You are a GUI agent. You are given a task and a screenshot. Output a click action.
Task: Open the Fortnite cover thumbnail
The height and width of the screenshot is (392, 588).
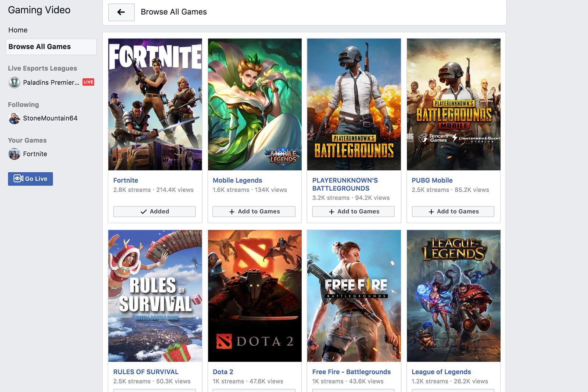coord(154,104)
